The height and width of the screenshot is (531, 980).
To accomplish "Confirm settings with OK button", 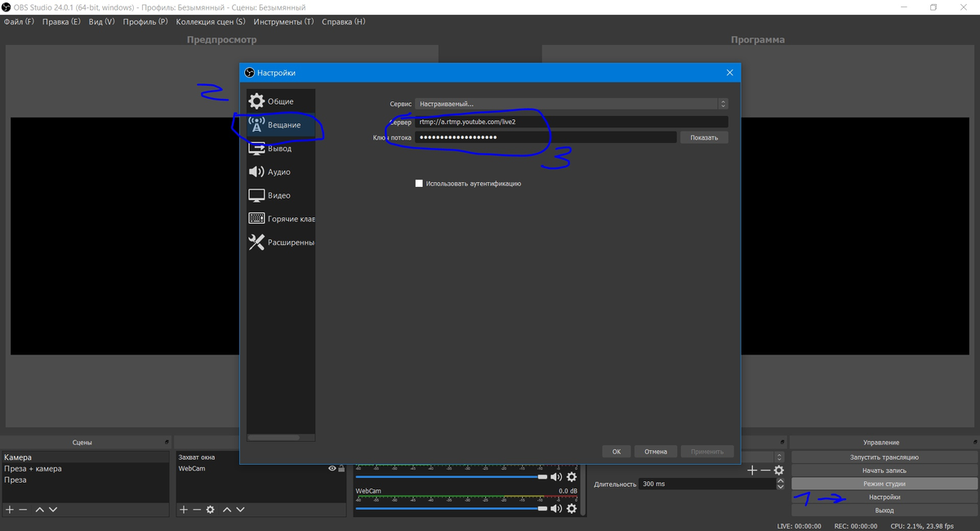I will pos(617,451).
